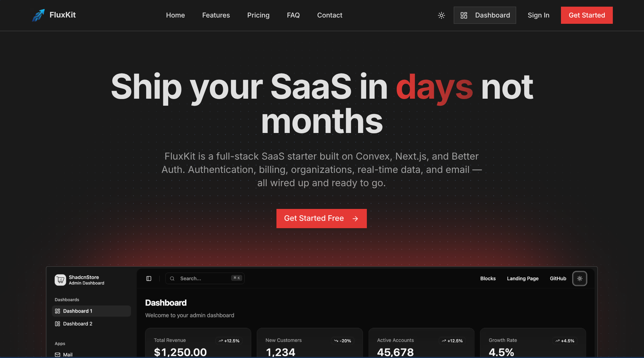Click the Search... input field
Image resolution: width=644 pixels, height=358 pixels.
205,279
